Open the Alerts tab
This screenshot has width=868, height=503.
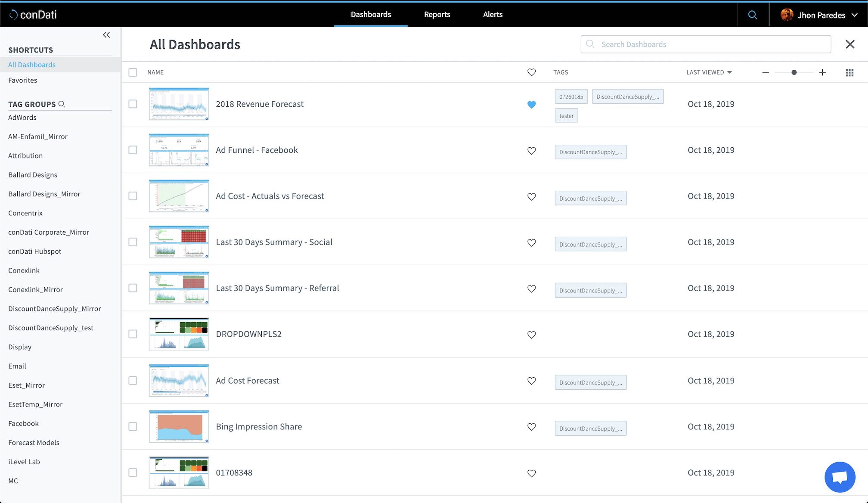click(492, 14)
